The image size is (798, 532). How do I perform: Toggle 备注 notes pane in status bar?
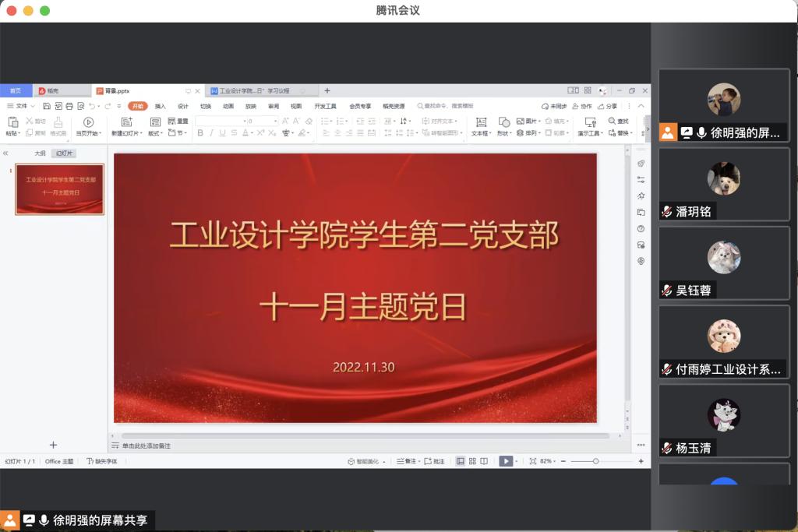[406, 461]
